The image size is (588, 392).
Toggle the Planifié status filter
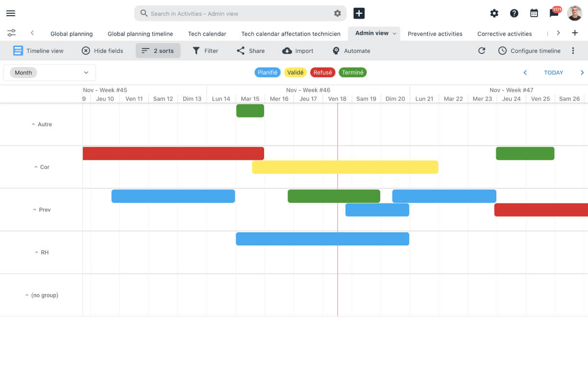coord(268,72)
